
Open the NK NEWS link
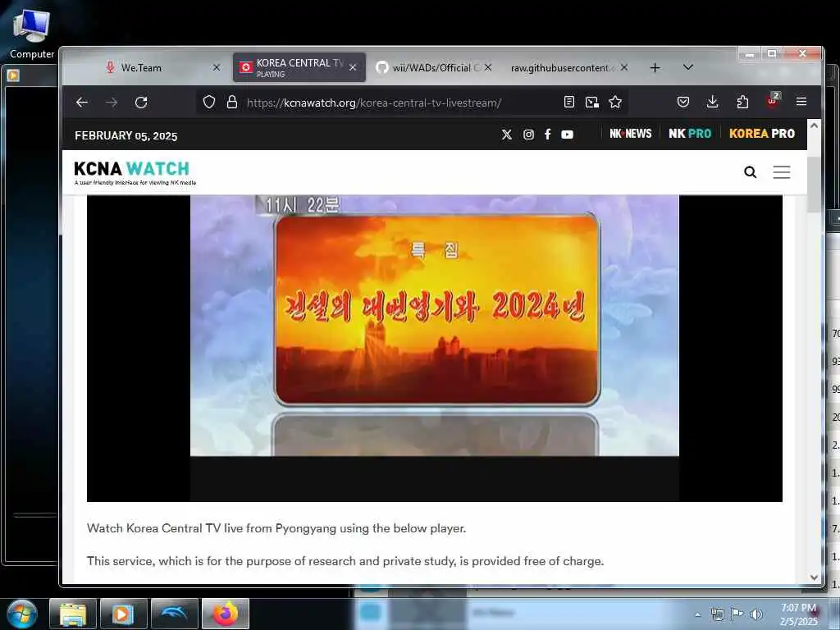tap(631, 134)
